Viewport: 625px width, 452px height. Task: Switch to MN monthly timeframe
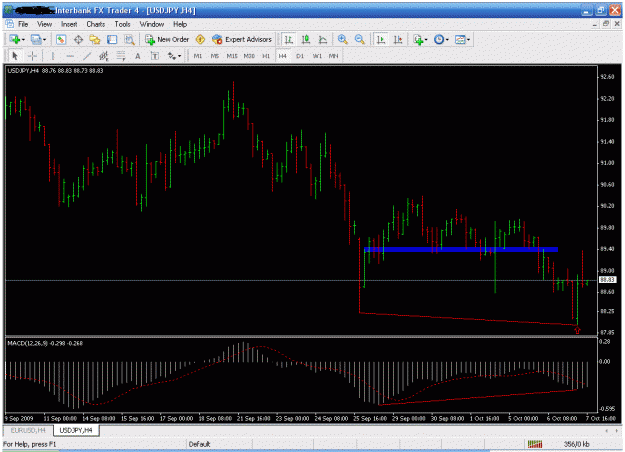[x=334, y=56]
